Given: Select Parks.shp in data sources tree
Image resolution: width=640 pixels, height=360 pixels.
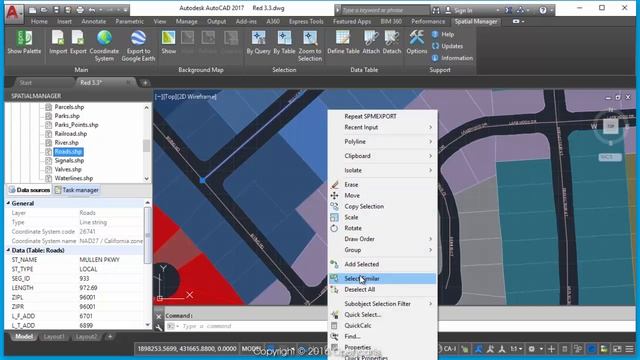Looking at the screenshot, I should tap(67, 116).
